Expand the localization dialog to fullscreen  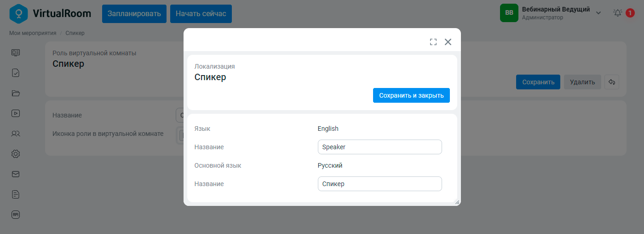[433, 42]
